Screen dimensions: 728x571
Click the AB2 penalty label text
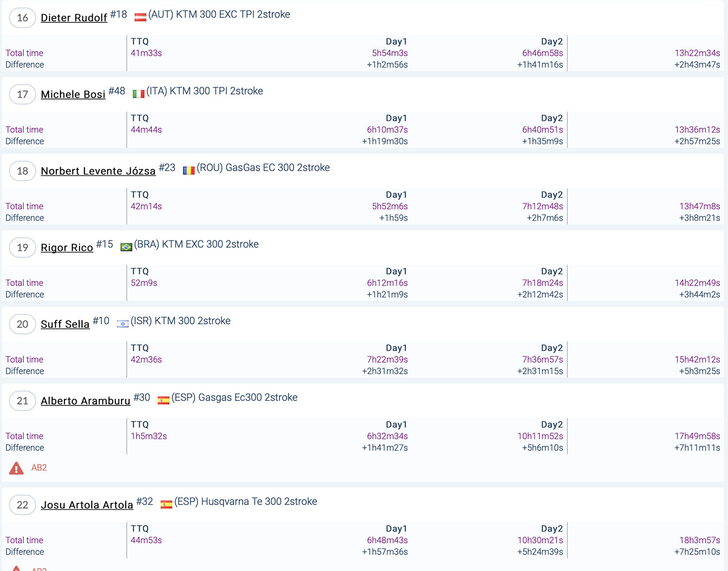tap(39, 468)
